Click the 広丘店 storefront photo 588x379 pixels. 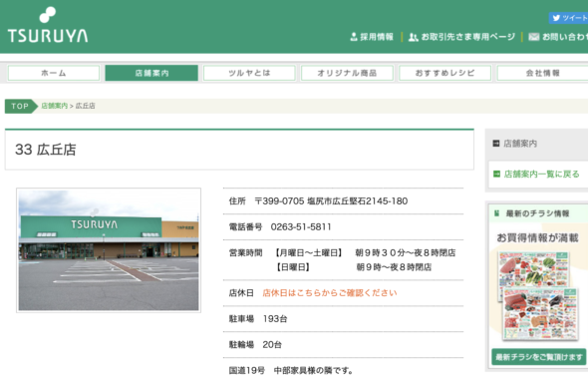click(109, 250)
